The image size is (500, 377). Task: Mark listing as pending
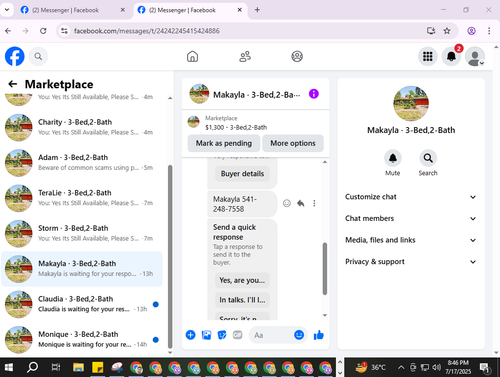click(x=224, y=143)
